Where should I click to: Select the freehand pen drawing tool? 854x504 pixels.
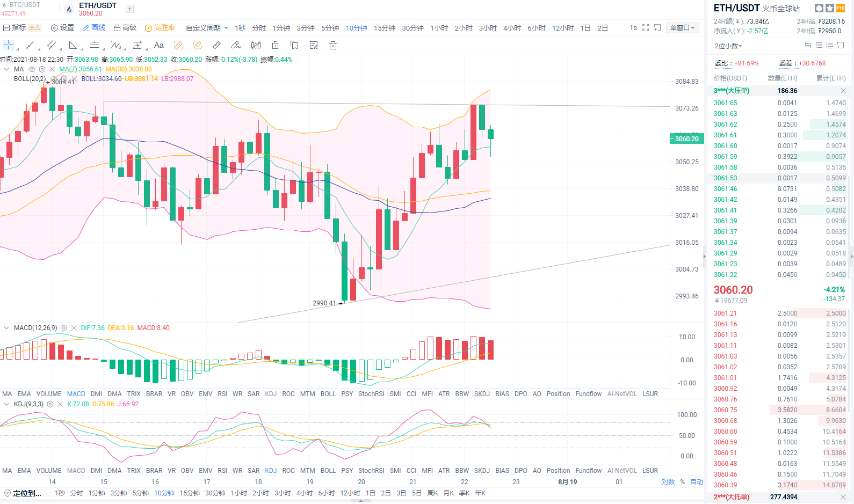tap(236, 45)
